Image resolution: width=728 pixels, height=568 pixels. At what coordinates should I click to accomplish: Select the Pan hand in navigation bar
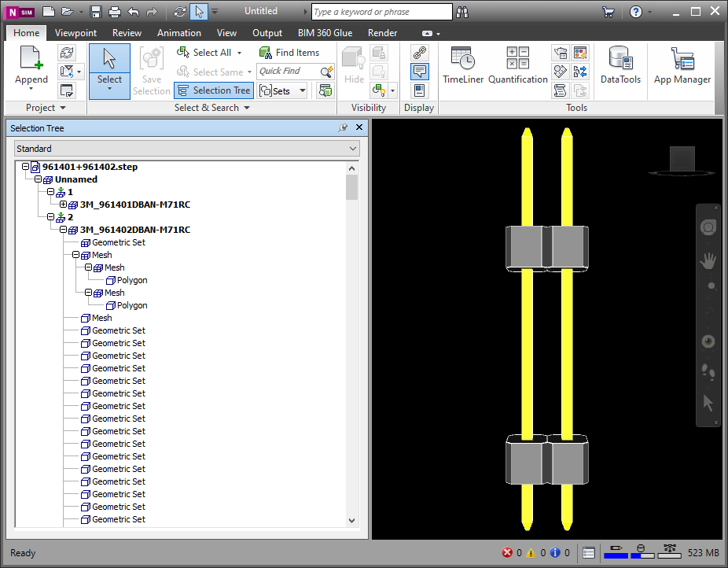pyautogui.click(x=708, y=260)
